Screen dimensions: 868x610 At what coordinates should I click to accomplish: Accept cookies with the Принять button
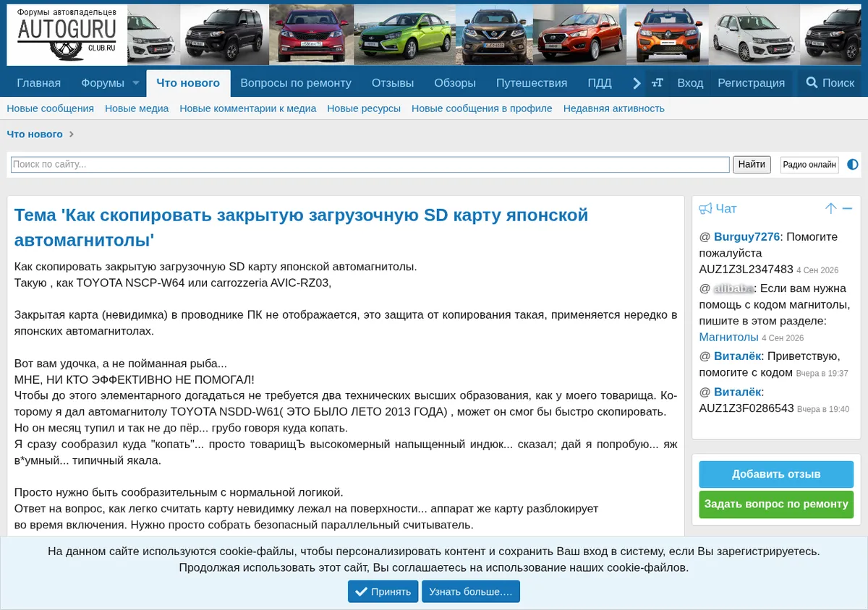(x=383, y=591)
